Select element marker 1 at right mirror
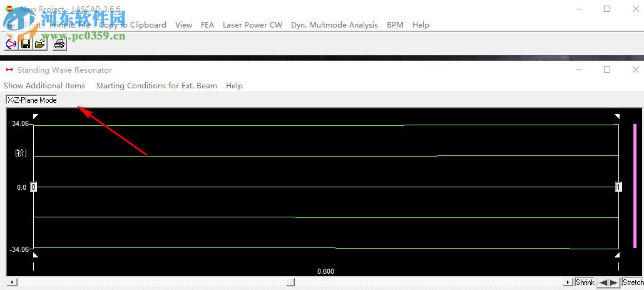The image size is (644, 290). click(618, 187)
